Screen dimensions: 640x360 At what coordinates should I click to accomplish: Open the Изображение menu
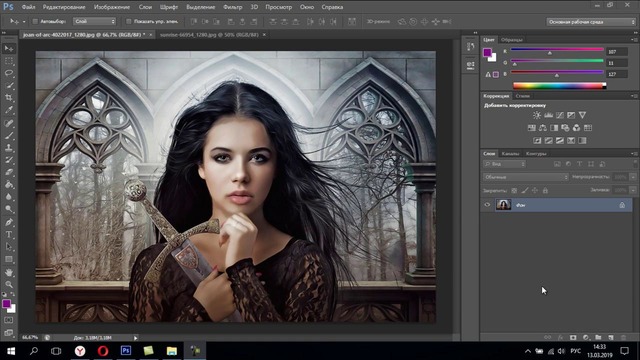tap(111, 7)
